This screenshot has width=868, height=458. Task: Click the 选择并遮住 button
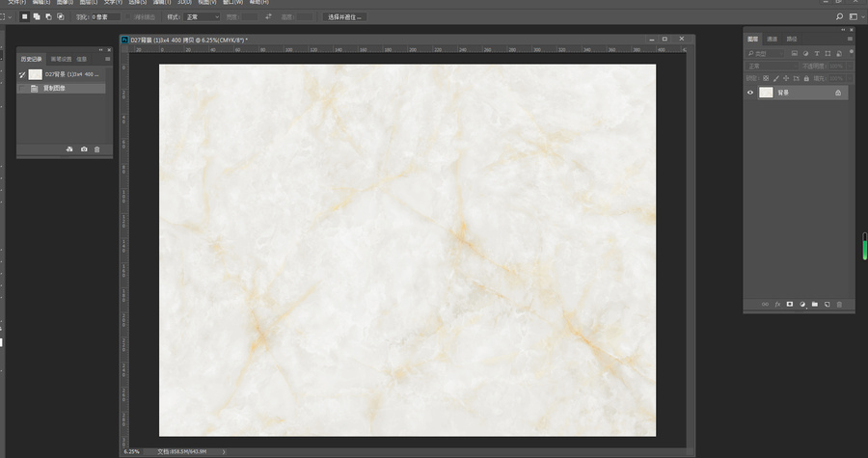point(344,17)
